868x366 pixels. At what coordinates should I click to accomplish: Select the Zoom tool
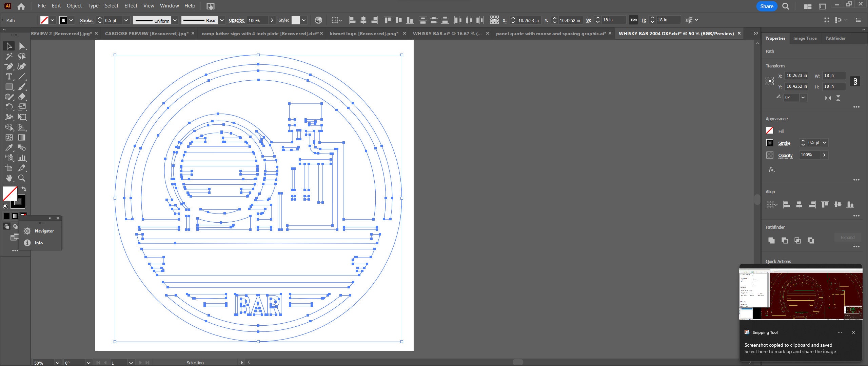coord(21,178)
